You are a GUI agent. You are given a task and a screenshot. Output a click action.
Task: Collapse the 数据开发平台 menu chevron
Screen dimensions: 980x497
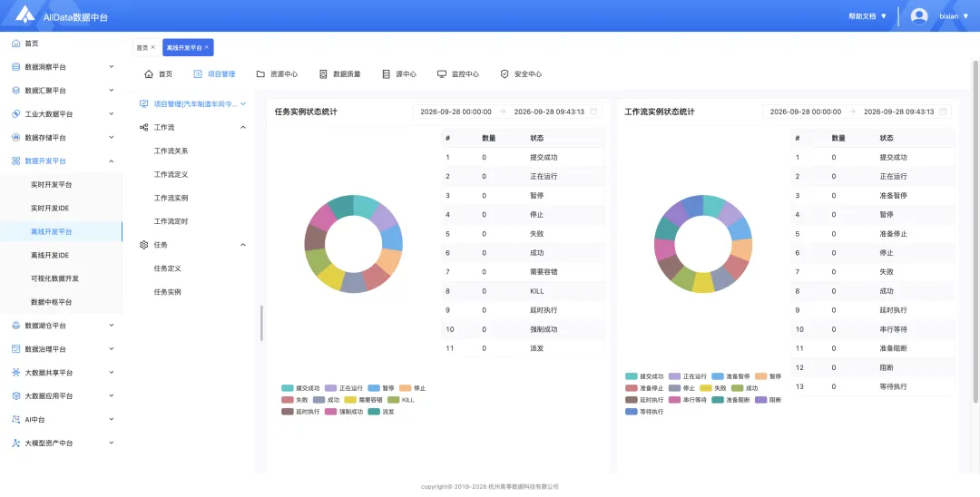pos(112,161)
